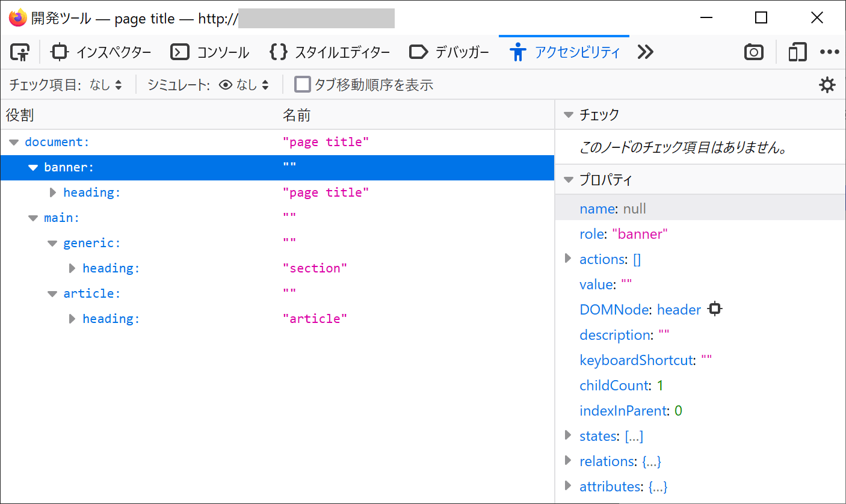This screenshot has height=504, width=846.
Task: Open accessibility settings gear icon
Action: (827, 85)
